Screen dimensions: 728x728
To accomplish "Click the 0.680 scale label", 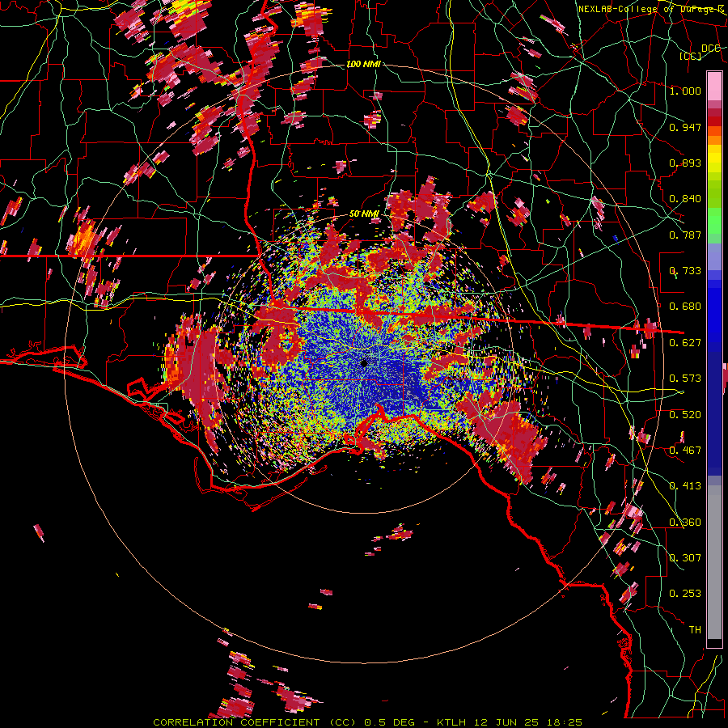I will tap(685, 307).
